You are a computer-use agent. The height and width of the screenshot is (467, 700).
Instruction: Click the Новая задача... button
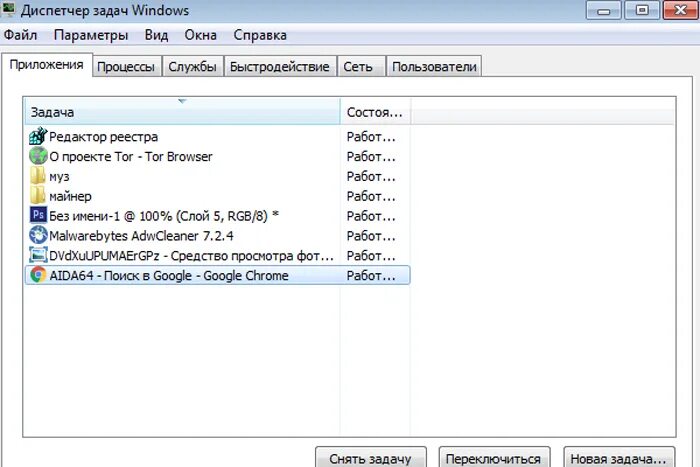tap(618, 458)
